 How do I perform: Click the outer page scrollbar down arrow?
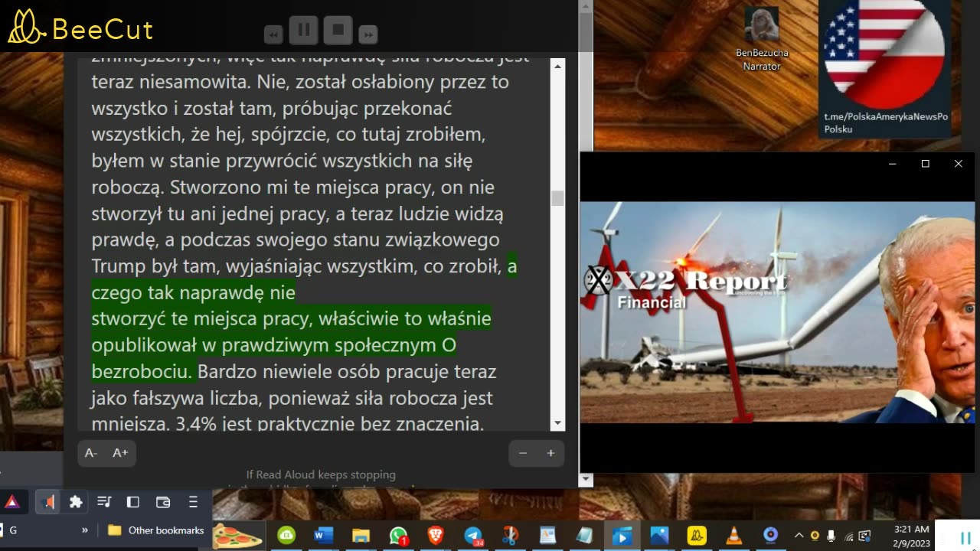586,480
